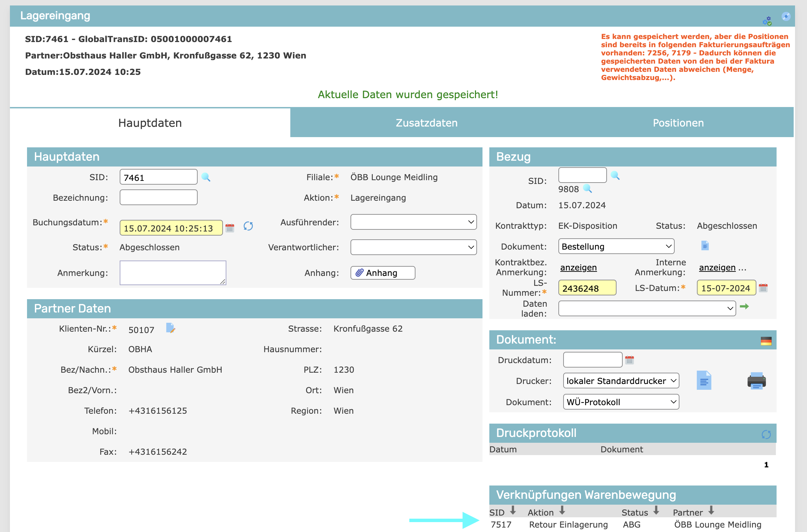Expand the Verantwortlicher dropdown

point(413,247)
